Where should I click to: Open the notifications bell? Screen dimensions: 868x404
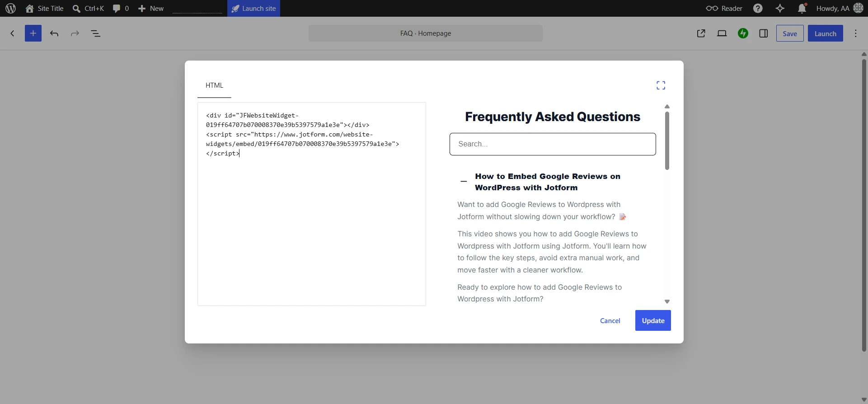pos(802,8)
